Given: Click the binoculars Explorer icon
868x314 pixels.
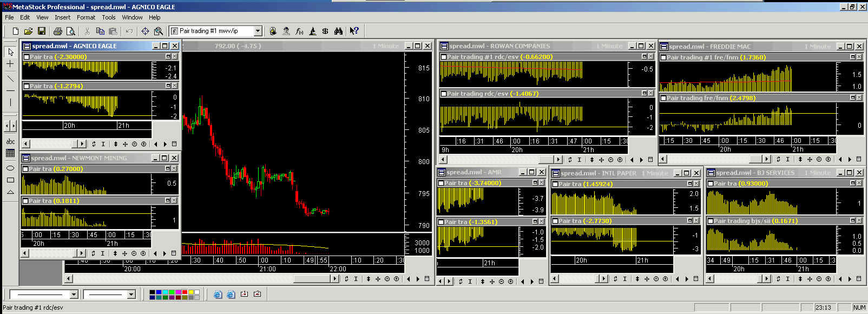Looking at the screenshot, I should click(338, 31).
